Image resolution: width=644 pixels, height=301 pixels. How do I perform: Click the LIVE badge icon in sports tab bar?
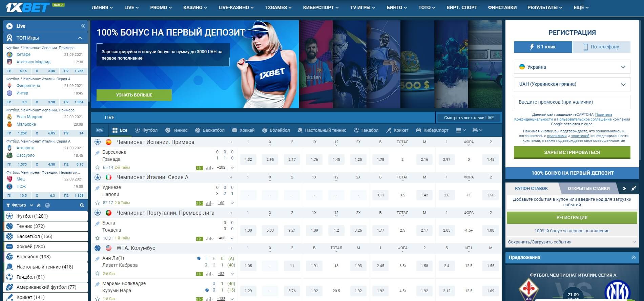click(x=100, y=130)
